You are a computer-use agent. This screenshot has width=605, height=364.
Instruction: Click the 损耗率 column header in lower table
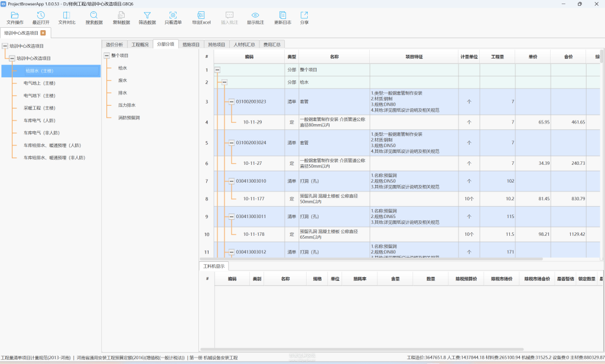(x=360, y=279)
